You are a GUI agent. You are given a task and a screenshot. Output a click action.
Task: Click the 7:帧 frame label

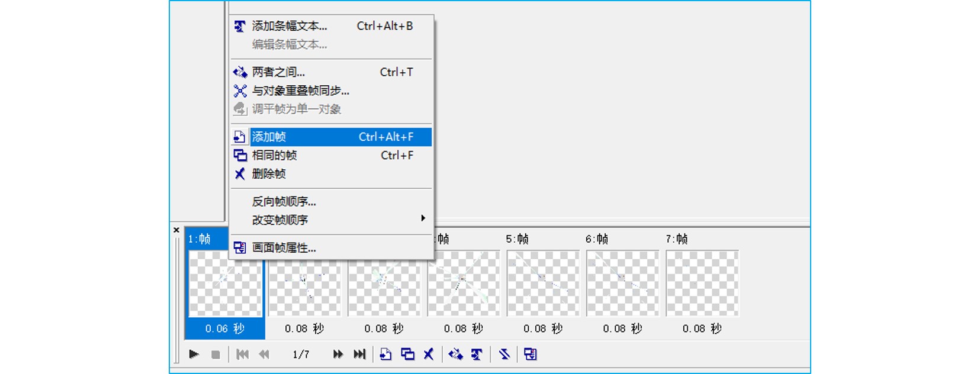coord(676,239)
